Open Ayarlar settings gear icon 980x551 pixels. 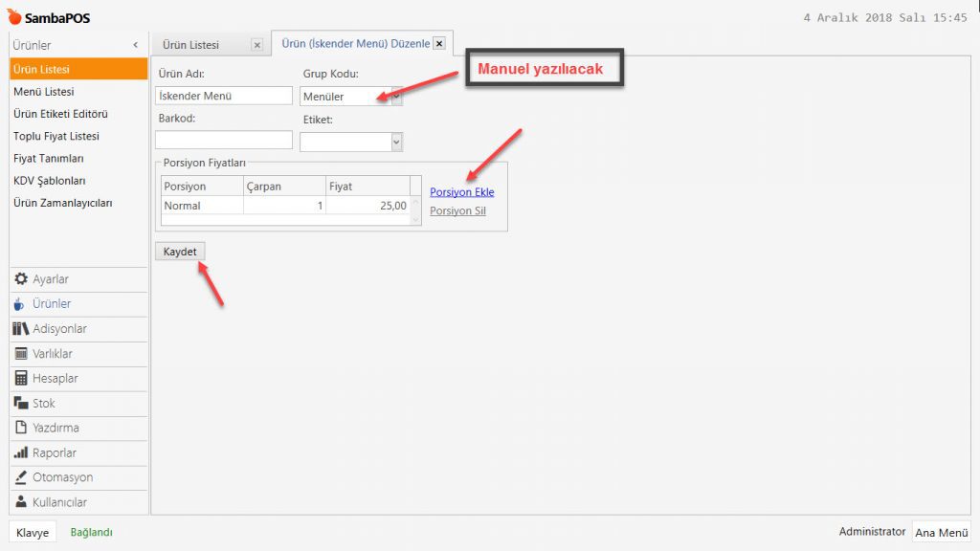pos(21,279)
